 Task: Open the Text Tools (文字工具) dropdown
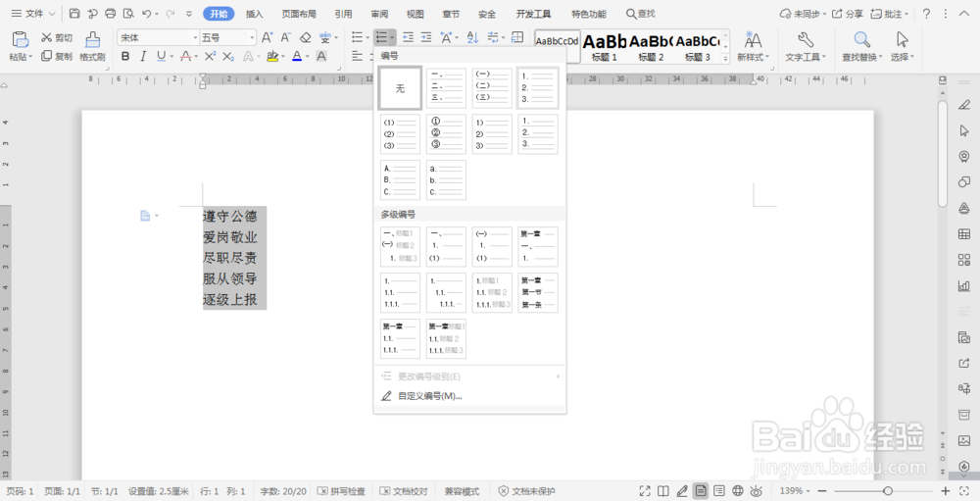[806, 57]
